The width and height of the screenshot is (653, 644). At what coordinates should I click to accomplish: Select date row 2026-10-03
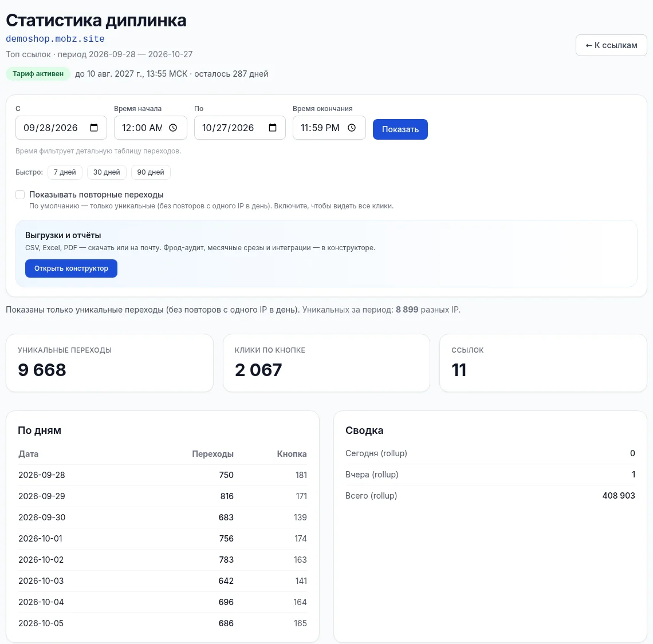tap(163, 581)
